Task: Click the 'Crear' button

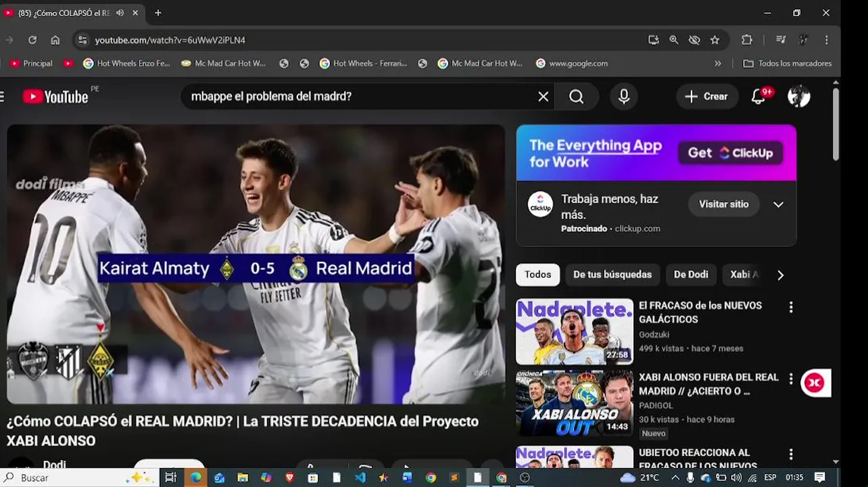Action: pyautogui.click(x=706, y=97)
